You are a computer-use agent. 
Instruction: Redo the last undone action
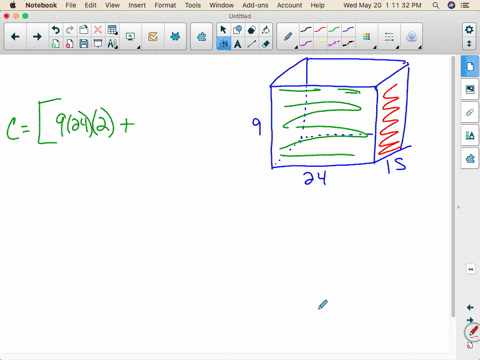click(70, 30)
